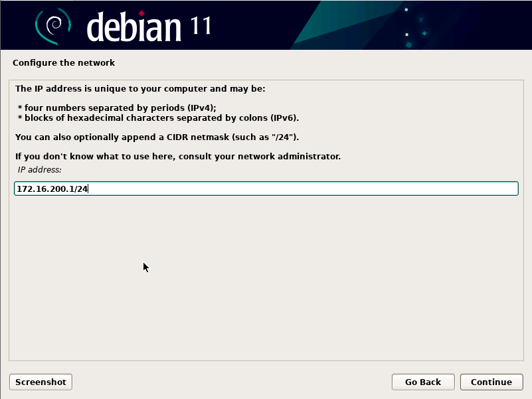Image resolution: width=532 pixels, height=399 pixels.
Task: Click into the IP address input field
Action: point(266,189)
